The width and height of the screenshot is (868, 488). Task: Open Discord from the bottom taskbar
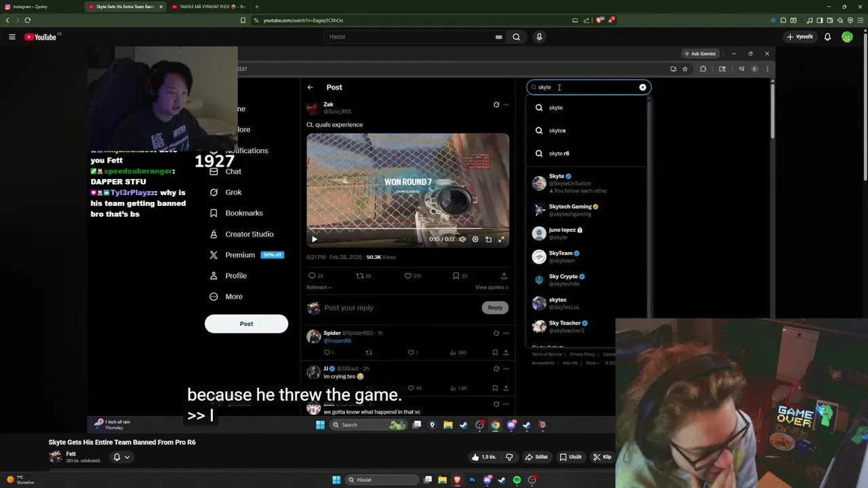pyautogui.click(x=488, y=480)
